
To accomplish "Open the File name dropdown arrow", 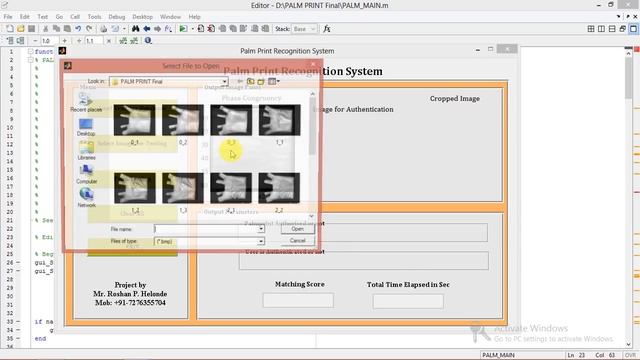I will coord(261,229).
